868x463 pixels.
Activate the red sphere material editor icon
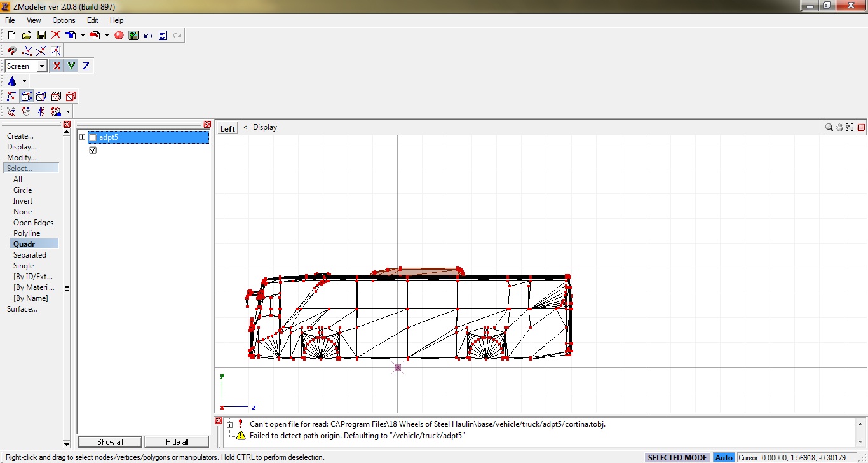pos(118,35)
